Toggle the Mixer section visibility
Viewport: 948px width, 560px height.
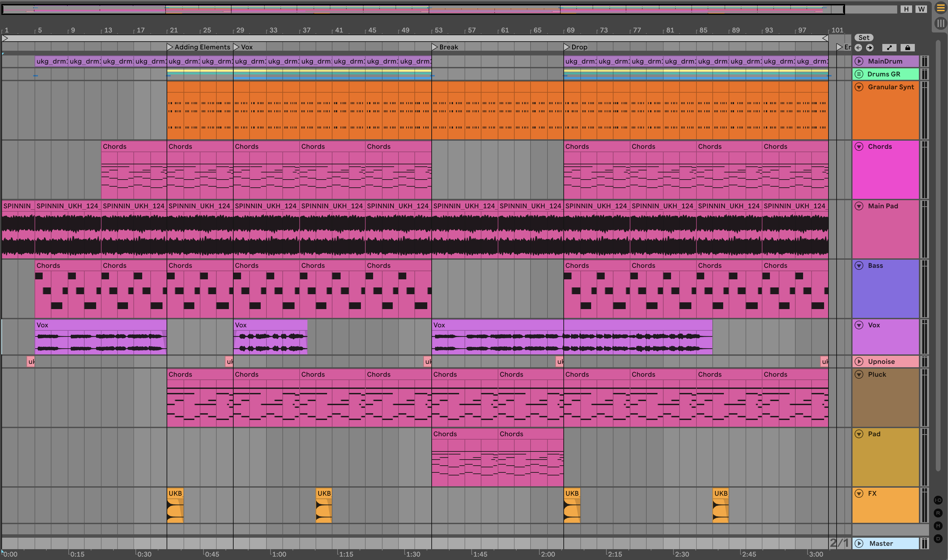pos(938,526)
